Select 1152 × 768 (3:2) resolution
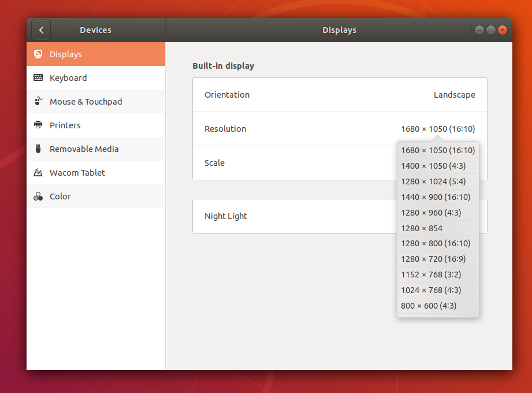 click(x=438, y=275)
